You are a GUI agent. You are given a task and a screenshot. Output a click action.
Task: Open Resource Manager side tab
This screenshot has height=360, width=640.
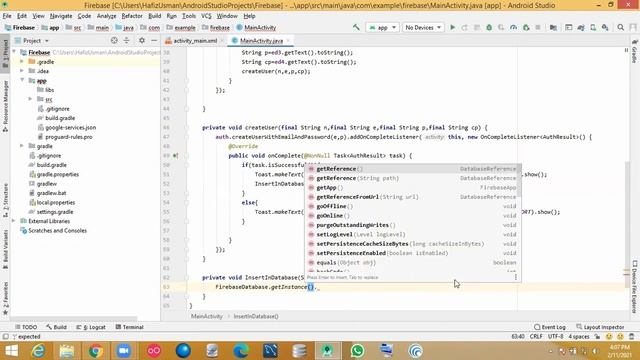click(x=5, y=106)
